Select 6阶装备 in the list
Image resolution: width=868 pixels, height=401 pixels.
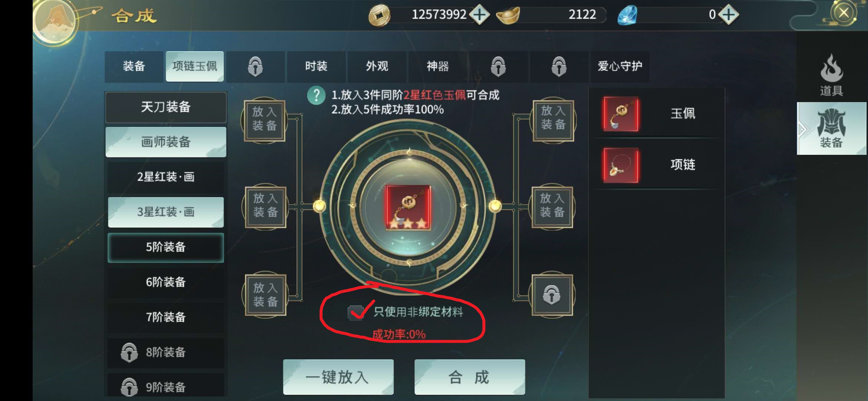tap(166, 282)
